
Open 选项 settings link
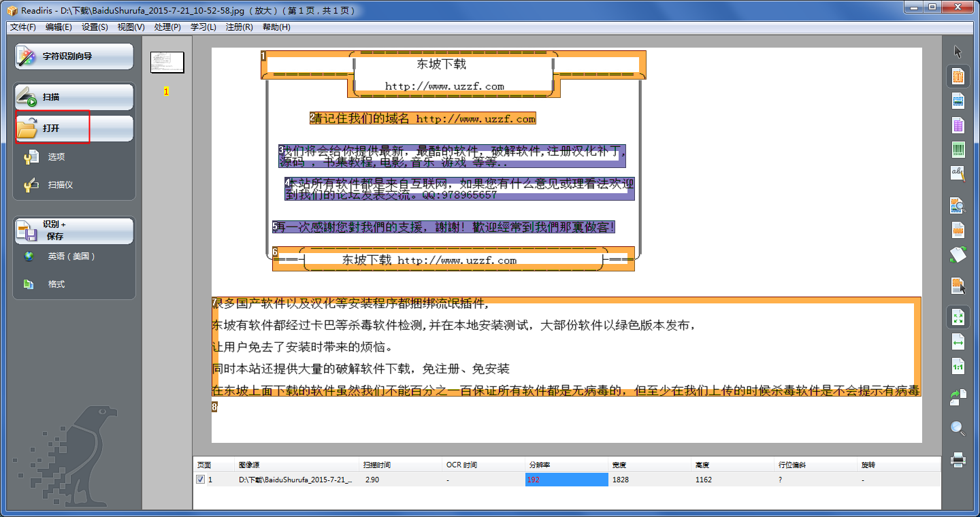(56, 157)
